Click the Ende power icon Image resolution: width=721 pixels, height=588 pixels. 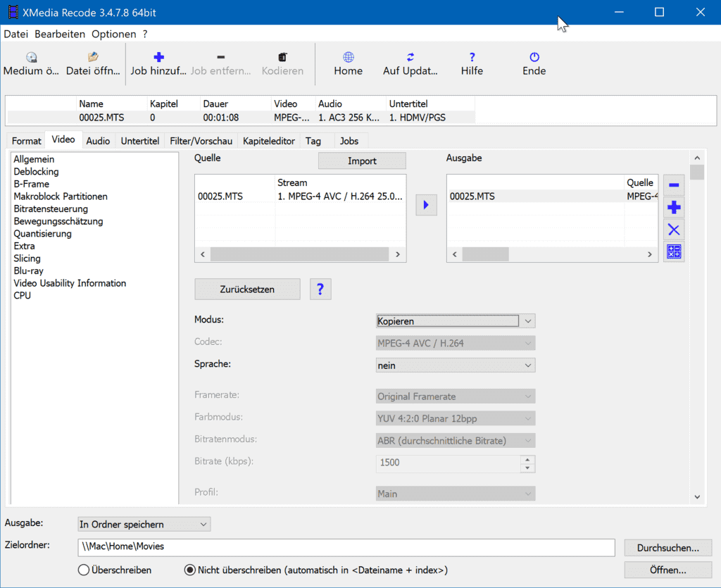click(534, 57)
